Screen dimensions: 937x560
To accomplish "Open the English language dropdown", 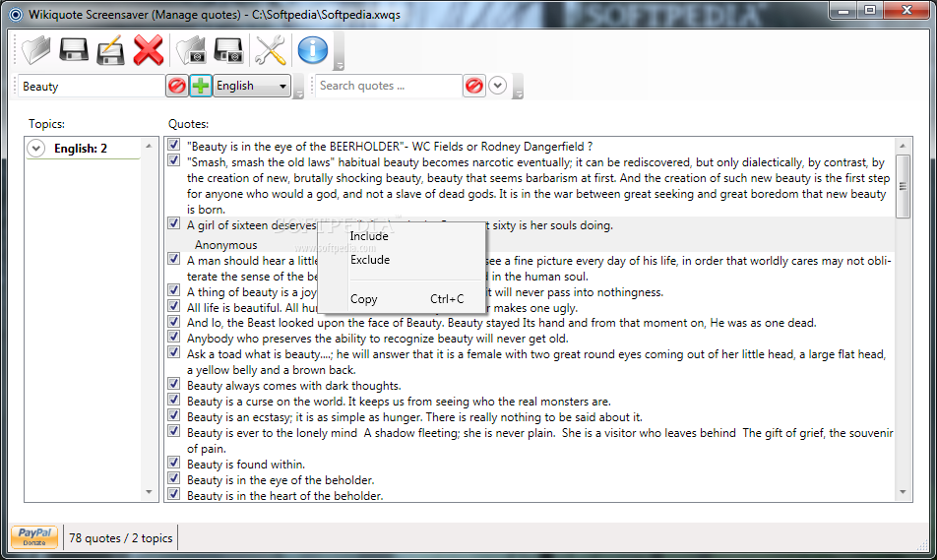I will pyautogui.click(x=252, y=86).
